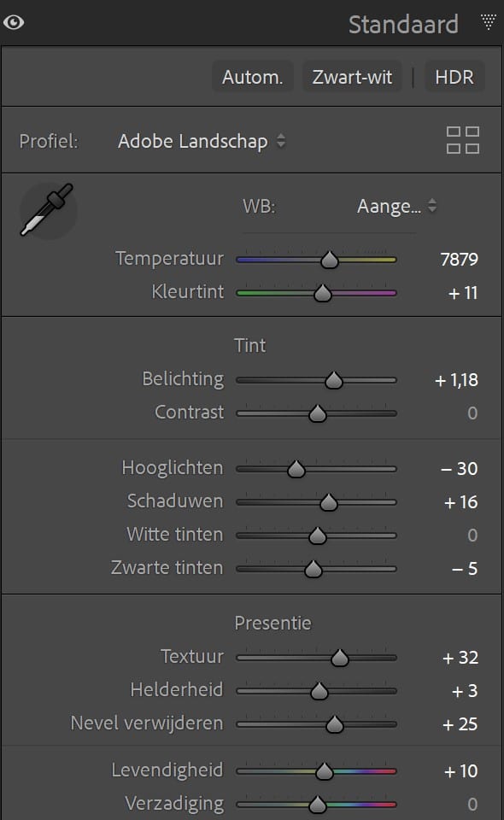This screenshot has width=504, height=820.
Task: Click the Schaduwen slider handle
Action: 327,501
